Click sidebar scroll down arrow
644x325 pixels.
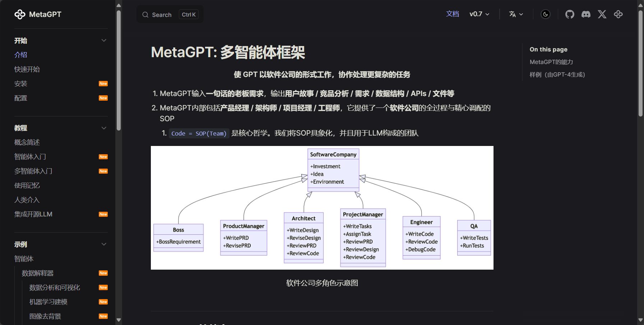click(x=119, y=320)
